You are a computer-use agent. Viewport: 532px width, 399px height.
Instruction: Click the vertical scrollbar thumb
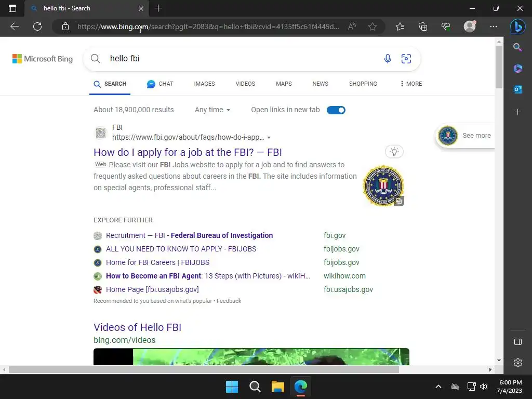point(499,66)
